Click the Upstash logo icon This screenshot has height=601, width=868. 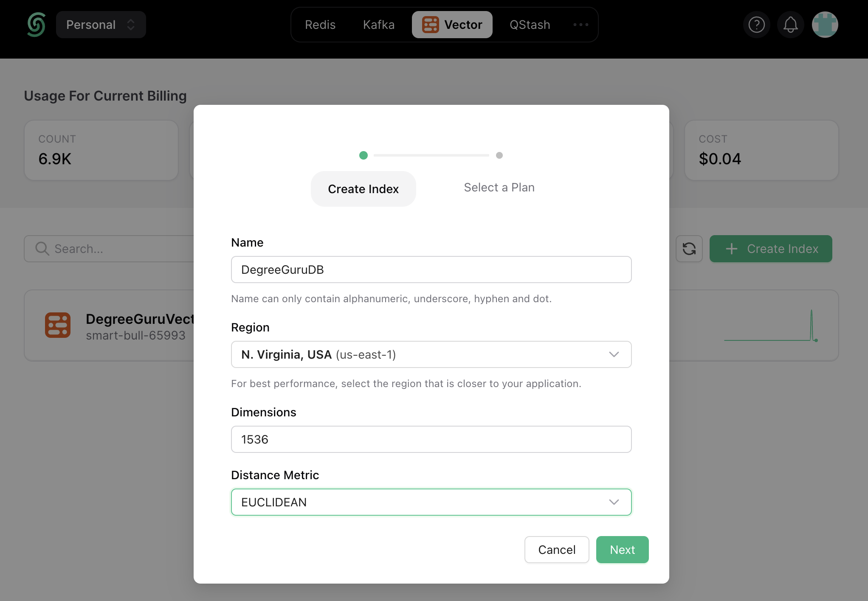[37, 25]
